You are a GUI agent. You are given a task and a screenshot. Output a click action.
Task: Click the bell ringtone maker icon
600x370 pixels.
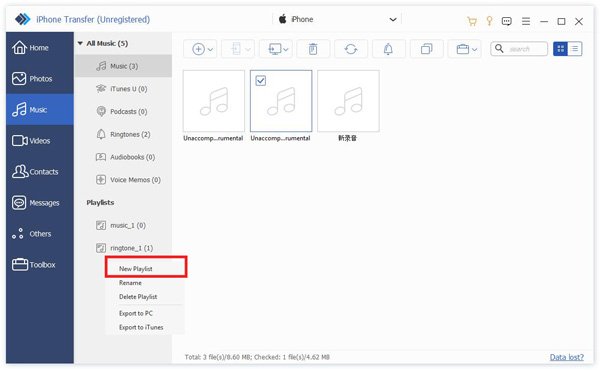pos(388,49)
